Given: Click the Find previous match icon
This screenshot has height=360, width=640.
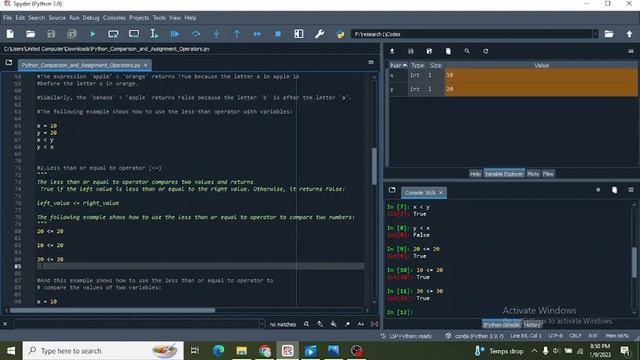Looking at the screenshot, I should [320, 324].
